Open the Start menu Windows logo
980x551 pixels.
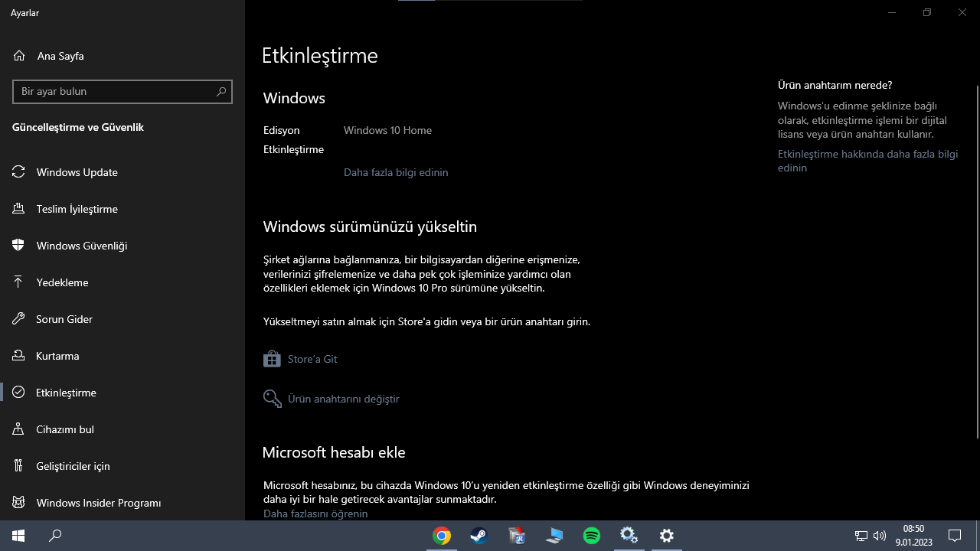(x=18, y=536)
